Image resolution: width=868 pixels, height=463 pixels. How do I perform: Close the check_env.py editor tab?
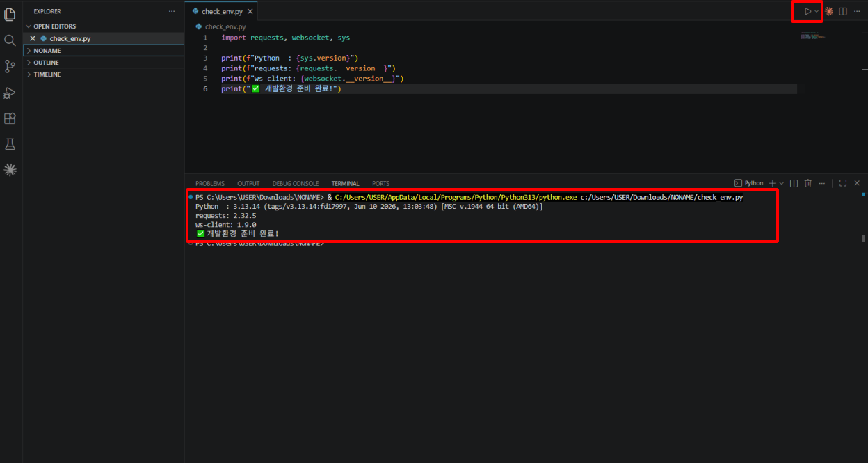pyautogui.click(x=250, y=11)
